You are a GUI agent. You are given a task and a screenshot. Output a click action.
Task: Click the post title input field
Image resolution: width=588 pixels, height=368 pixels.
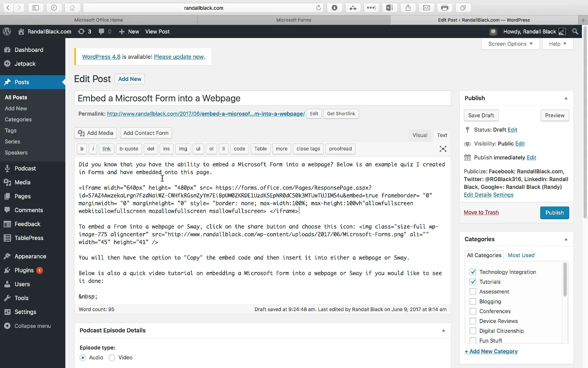point(263,98)
